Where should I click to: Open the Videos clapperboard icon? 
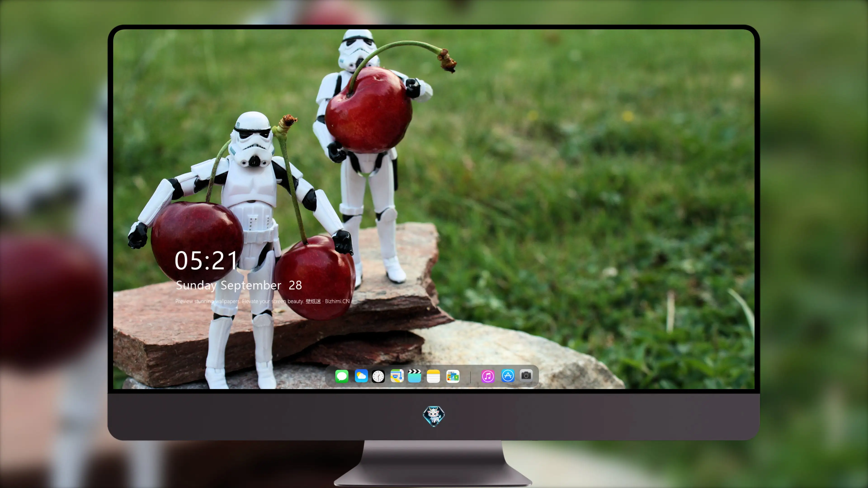pyautogui.click(x=415, y=376)
